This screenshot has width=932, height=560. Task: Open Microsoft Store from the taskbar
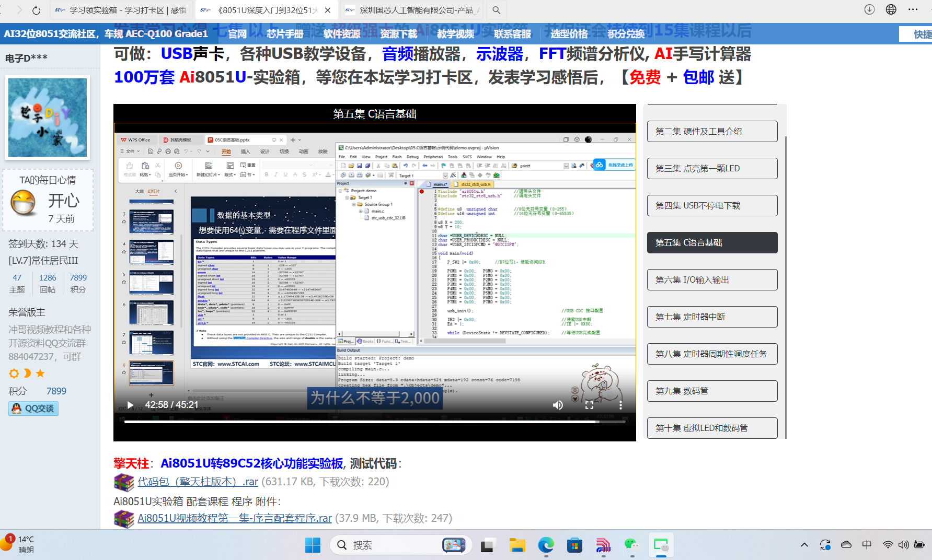click(x=574, y=545)
